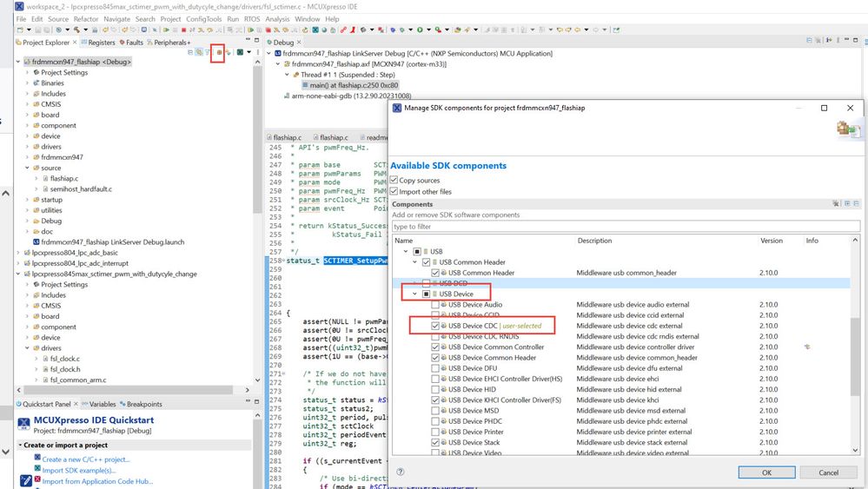
Task: Uncheck USB Device KHCI Controller Driver(FS)
Action: [x=435, y=400]
